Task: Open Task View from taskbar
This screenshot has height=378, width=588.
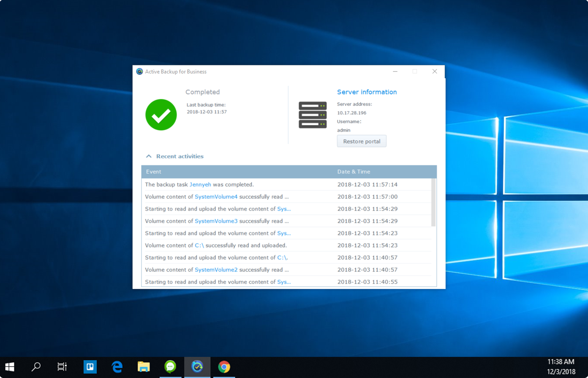Action: pos(62,367)
